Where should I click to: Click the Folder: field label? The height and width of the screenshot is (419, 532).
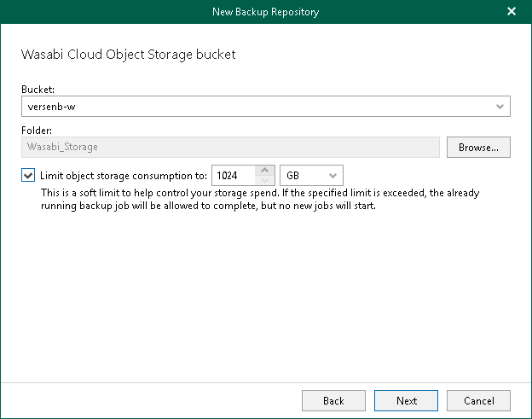(37, 131)
